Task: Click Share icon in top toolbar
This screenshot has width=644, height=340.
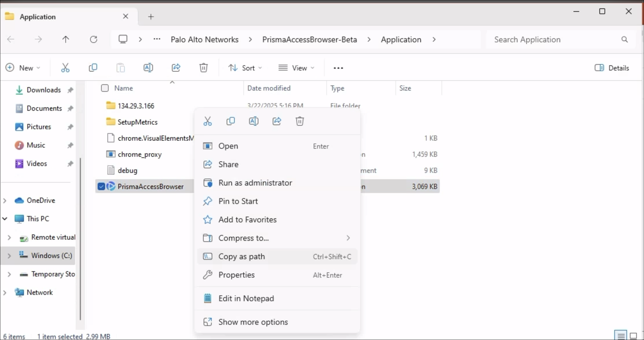Action: tap(176, 68)
